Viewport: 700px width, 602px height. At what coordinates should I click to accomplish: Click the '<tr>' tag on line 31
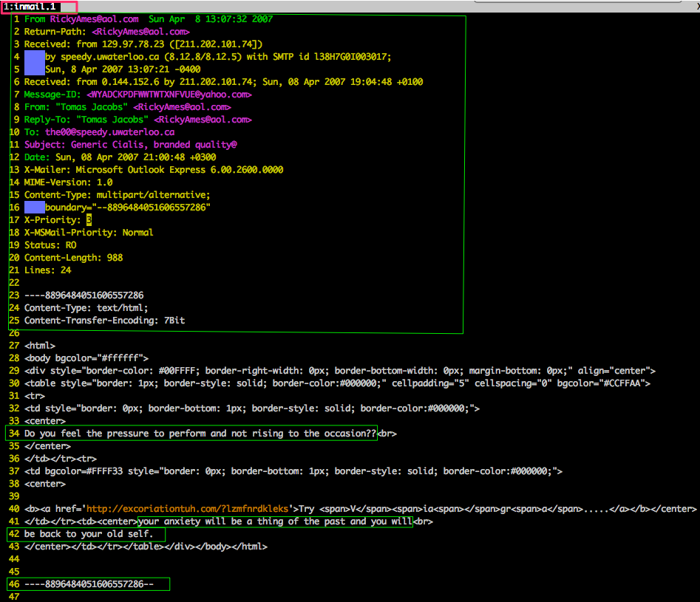[35, 395]
